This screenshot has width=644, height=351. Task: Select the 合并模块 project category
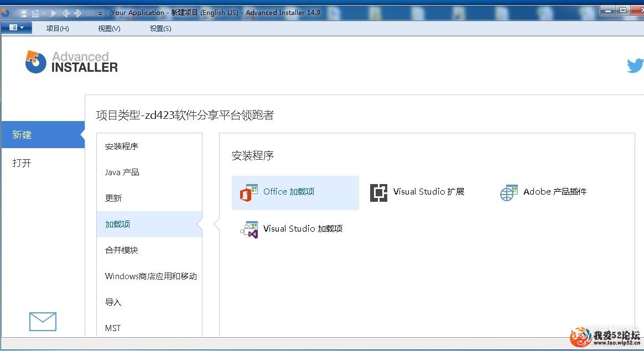pos(149,250)
